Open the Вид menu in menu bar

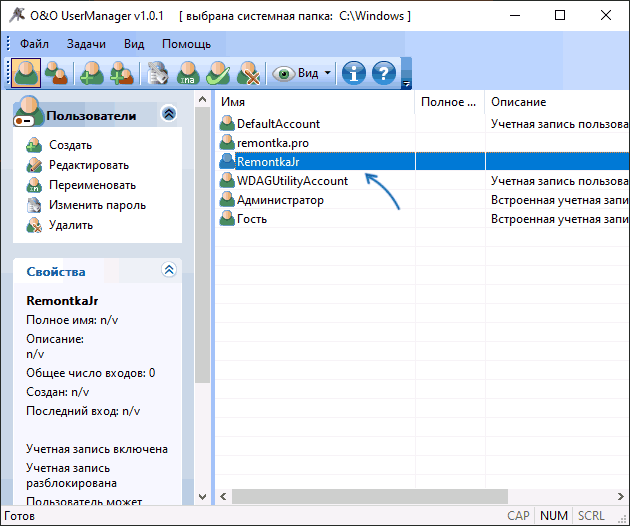pyautogui.click(x=134, y=44)
